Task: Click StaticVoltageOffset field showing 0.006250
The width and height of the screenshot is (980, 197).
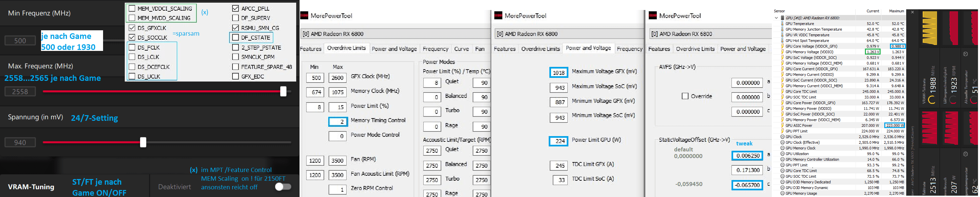Action: [x=747, y=156]
